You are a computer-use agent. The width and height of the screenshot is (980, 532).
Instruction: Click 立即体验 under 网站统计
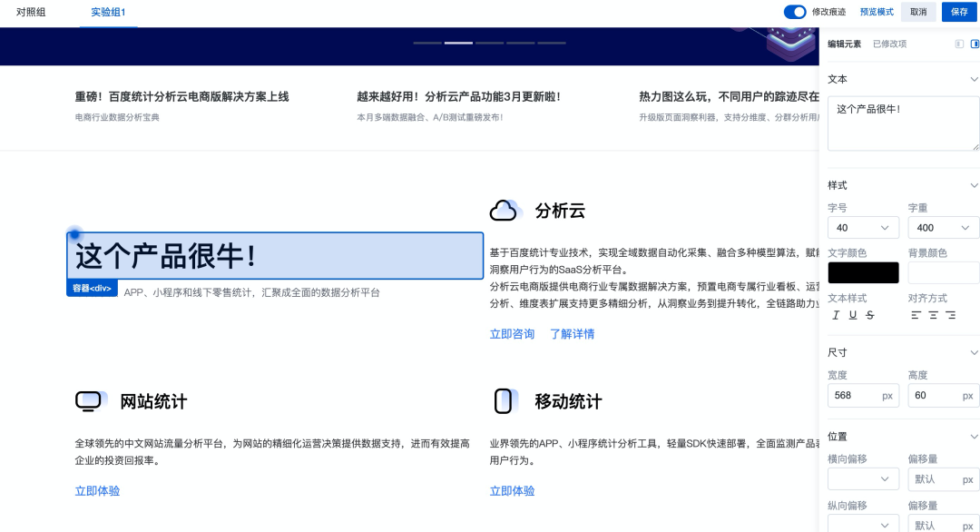coord(97,491)
